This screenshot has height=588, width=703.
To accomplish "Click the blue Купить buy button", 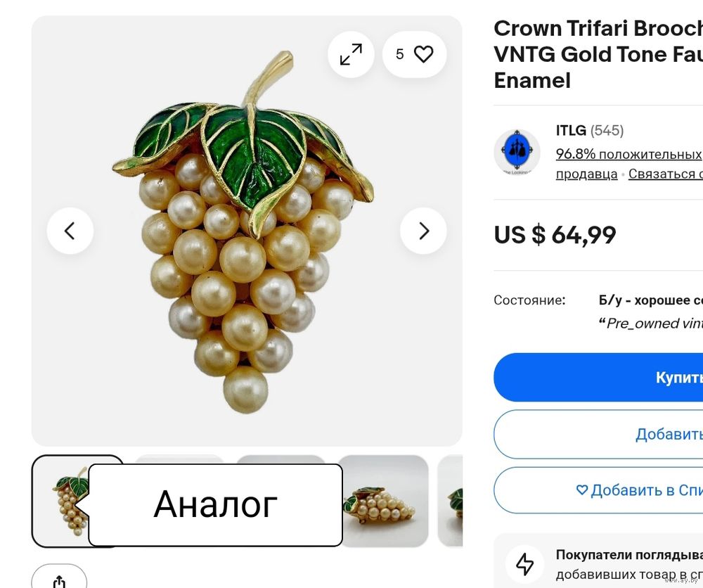I will pos(598,377).
